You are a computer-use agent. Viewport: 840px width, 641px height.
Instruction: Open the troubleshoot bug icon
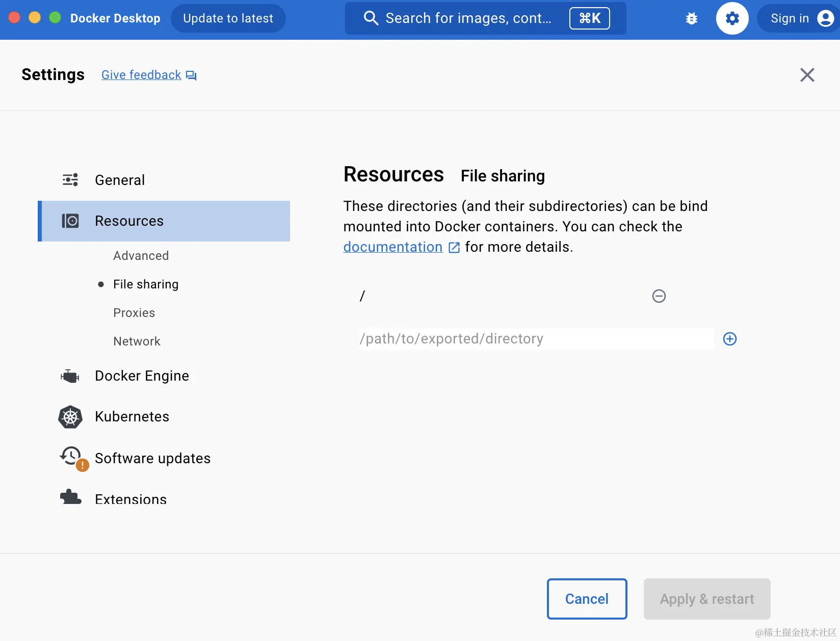point(692,19)
